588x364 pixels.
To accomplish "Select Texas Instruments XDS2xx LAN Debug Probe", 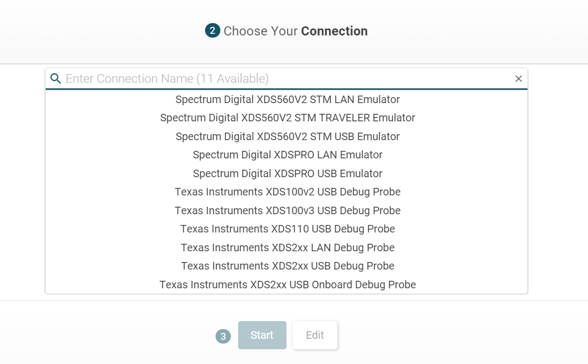I will pyautogui.click(x=288, y=247).
